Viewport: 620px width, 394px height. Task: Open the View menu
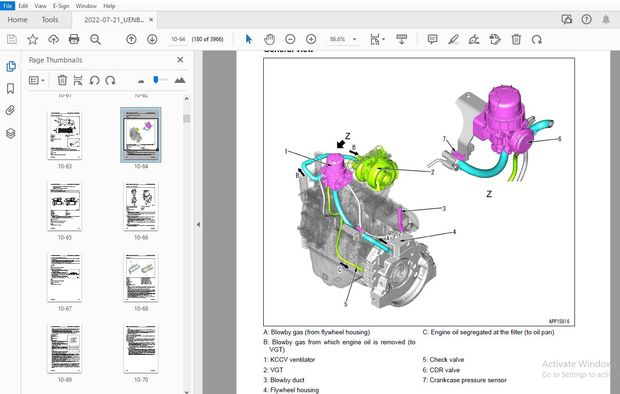coord(40,6)
